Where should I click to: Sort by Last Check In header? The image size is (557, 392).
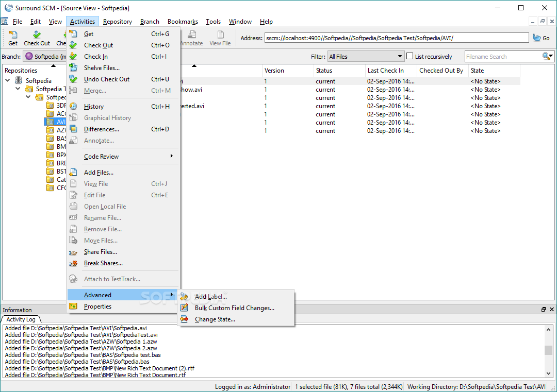click(391, 70)
